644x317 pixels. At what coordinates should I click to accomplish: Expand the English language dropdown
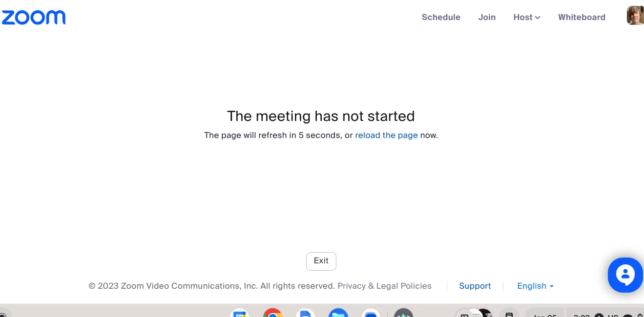[535, 286]
